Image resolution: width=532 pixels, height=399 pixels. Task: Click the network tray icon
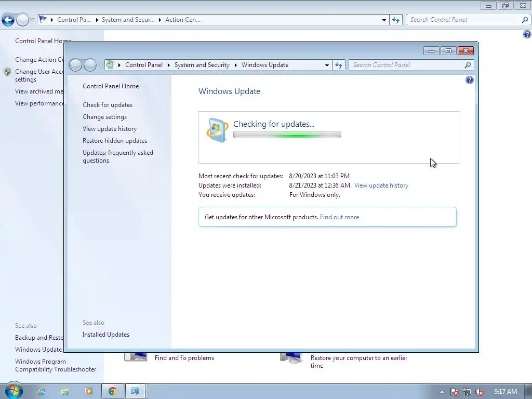coord(467,392)
